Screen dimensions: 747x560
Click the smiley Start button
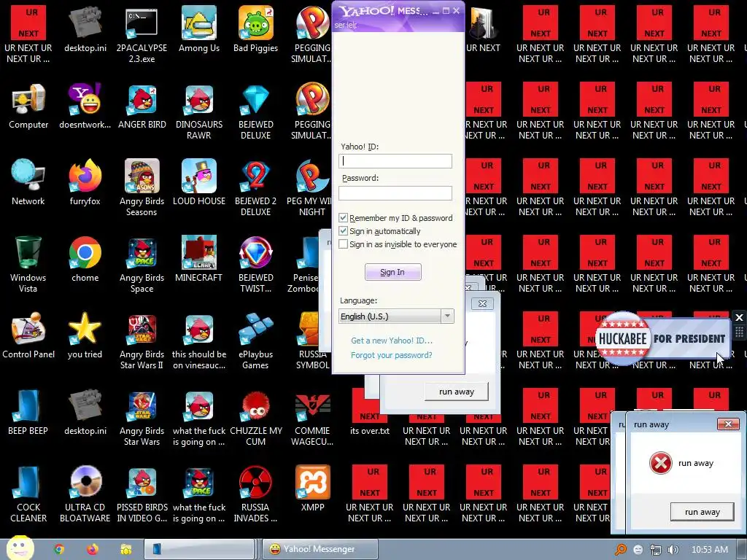(20, 548)
